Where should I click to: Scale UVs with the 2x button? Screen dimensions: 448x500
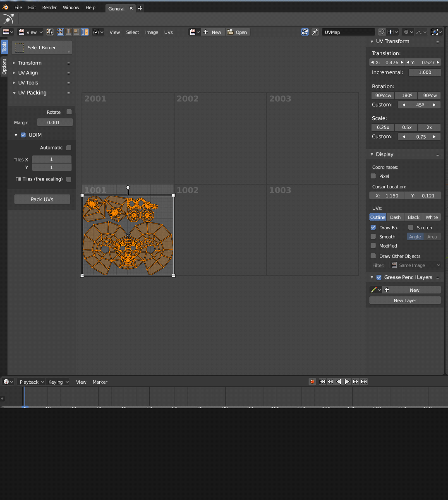[x=429, y=127]
